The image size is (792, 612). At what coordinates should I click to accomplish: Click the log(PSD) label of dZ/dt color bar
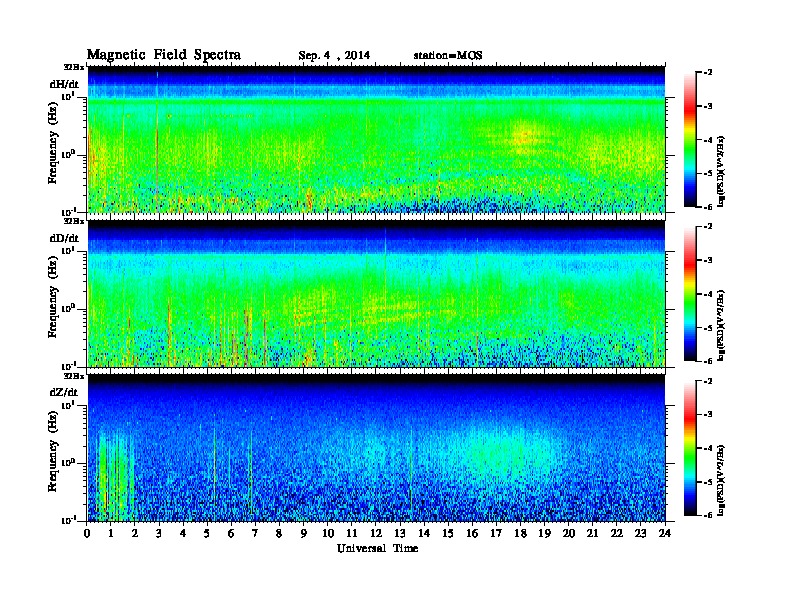point(721,480)
